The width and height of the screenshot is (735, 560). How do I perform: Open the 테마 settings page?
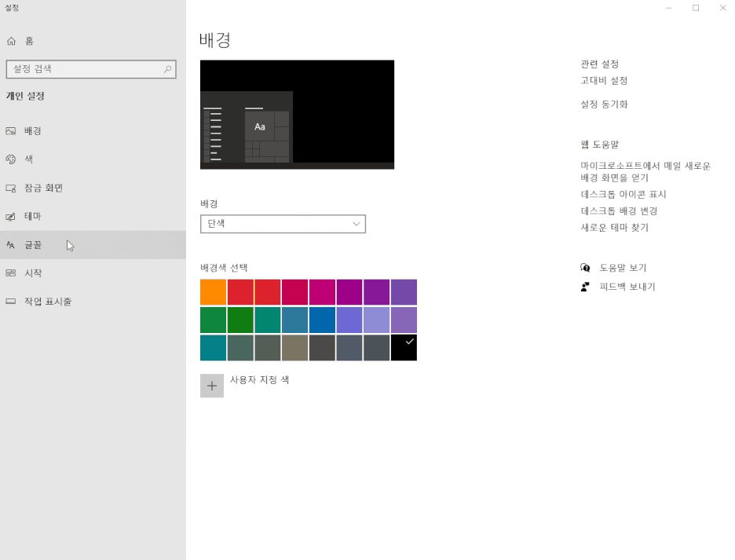[93, 216]
